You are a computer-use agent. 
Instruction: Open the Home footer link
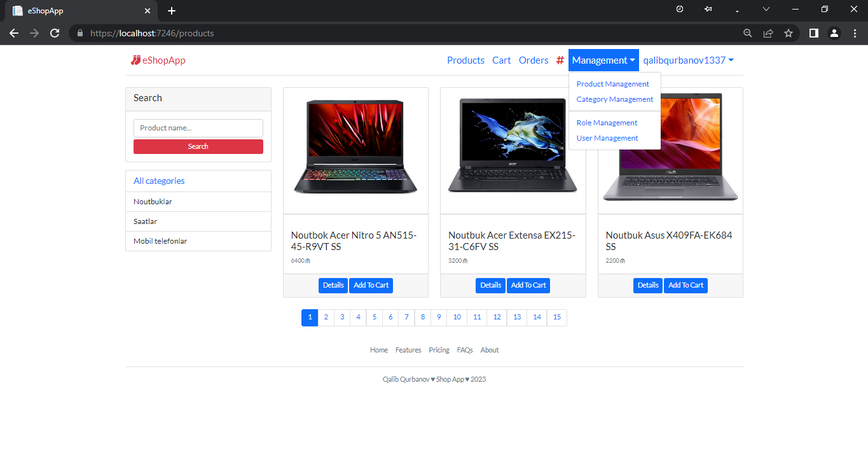(x=379, y=350)
